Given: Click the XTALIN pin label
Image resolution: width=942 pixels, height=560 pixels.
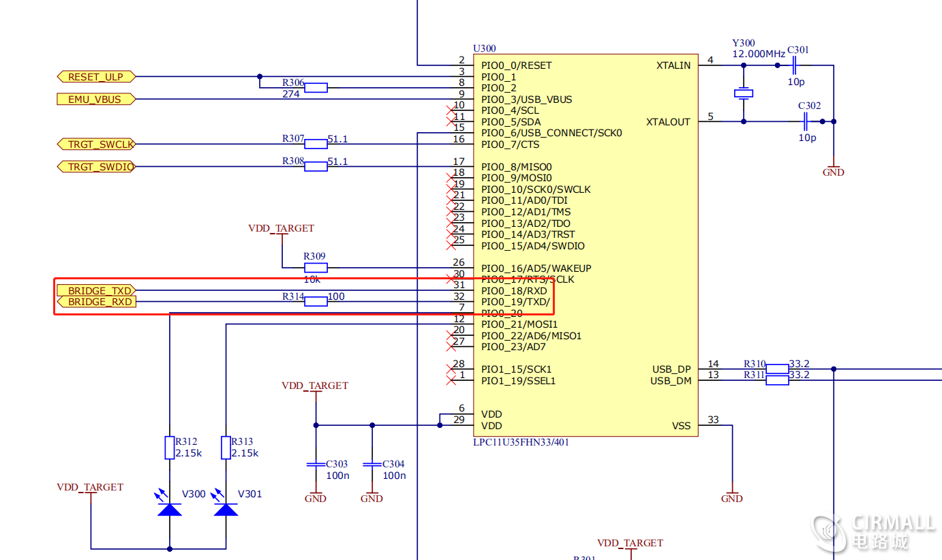Looking at the screenshot, I should click(673, 65).
